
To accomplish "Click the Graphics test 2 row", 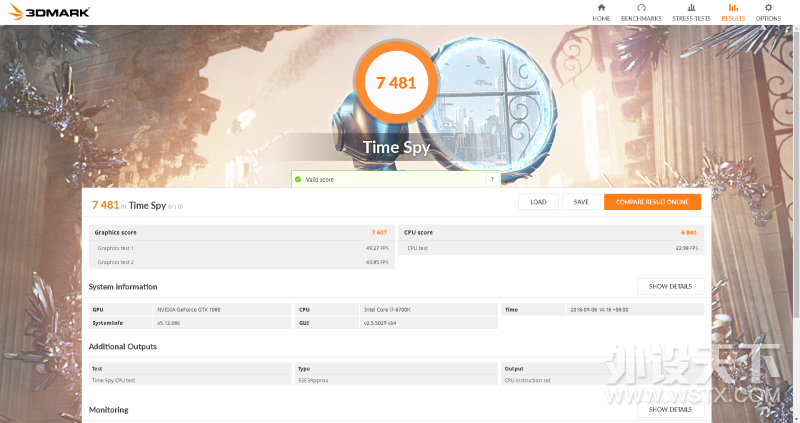I will tap(242, 262).
